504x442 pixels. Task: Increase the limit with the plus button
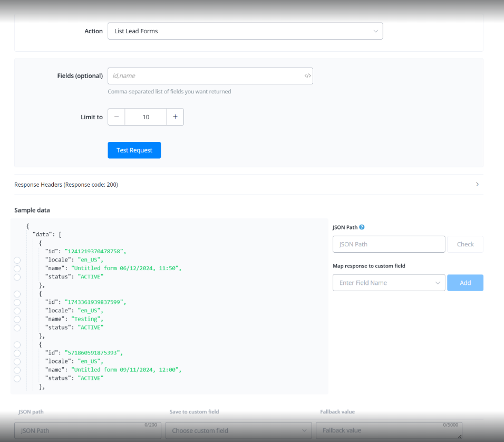pos(175,117)
